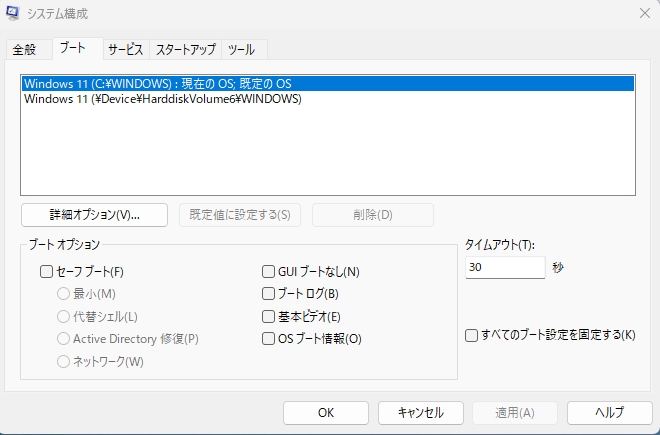
Task: Toggle the OS ブート情報 checkbox
Action: 268,339
